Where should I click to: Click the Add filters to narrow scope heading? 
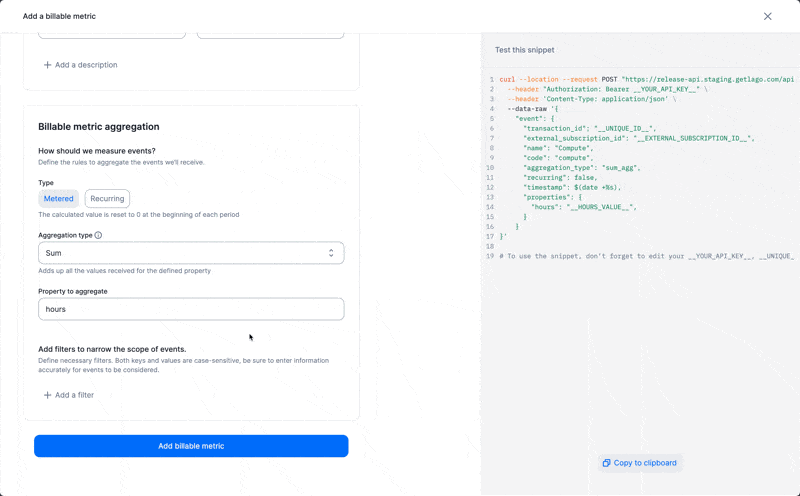(x=112, y=349)
